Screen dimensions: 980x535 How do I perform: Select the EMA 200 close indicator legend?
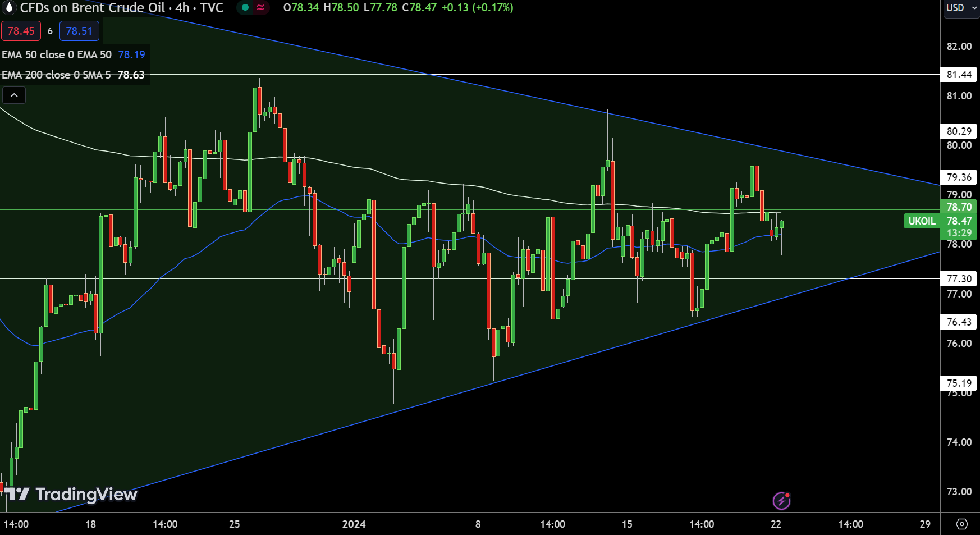click(x=56, y=75)
